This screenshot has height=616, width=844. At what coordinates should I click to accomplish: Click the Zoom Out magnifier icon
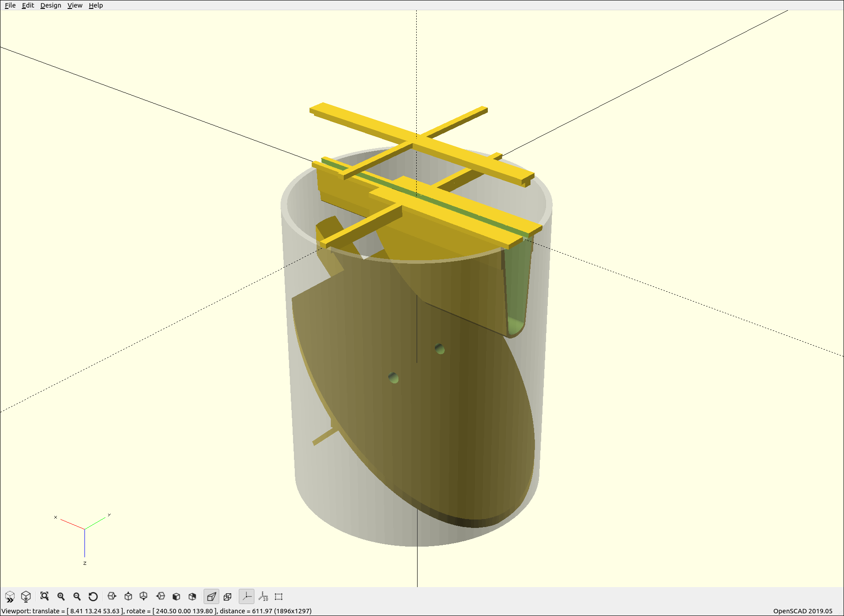click(x=77, y=596)
